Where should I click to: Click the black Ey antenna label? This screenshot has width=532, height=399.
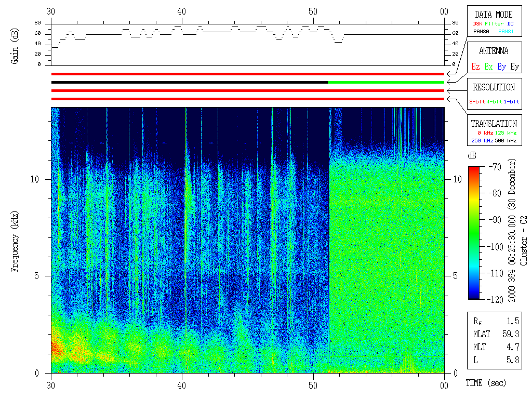point(515,66)
